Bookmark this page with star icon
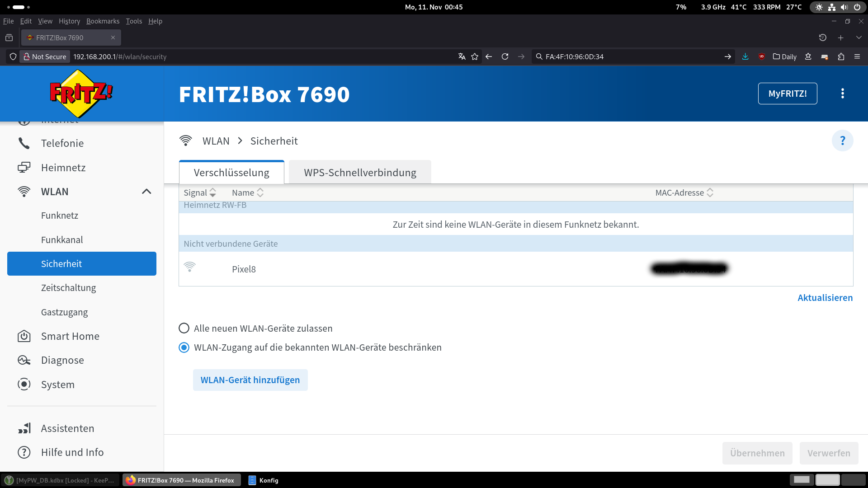This screenshot has height=488, width=868. (475, 56)
